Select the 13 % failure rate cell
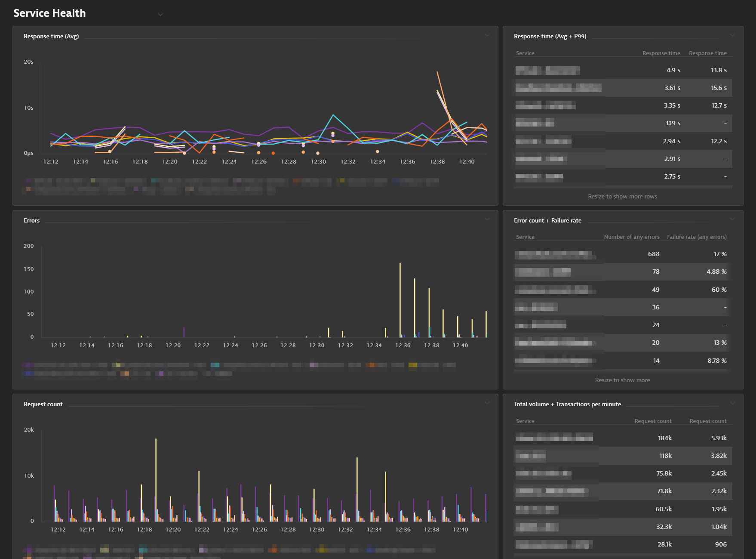 (720, 343)
